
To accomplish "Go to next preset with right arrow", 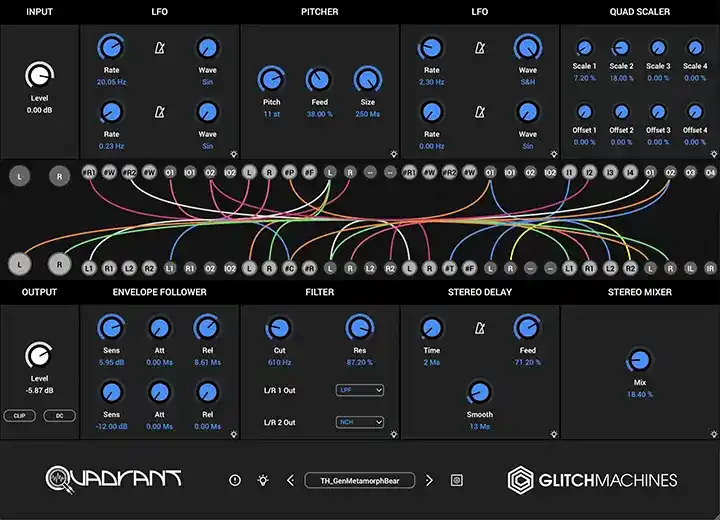I will (429, 480).
